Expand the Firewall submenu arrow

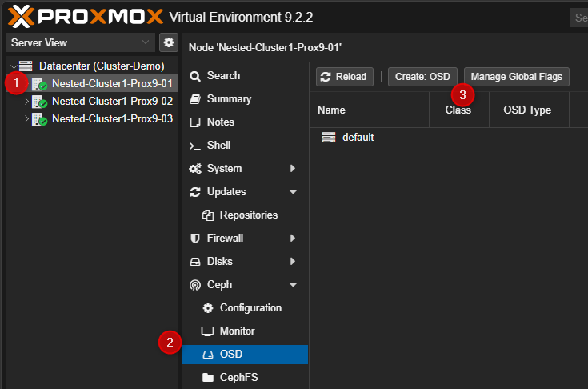(293, 238)
